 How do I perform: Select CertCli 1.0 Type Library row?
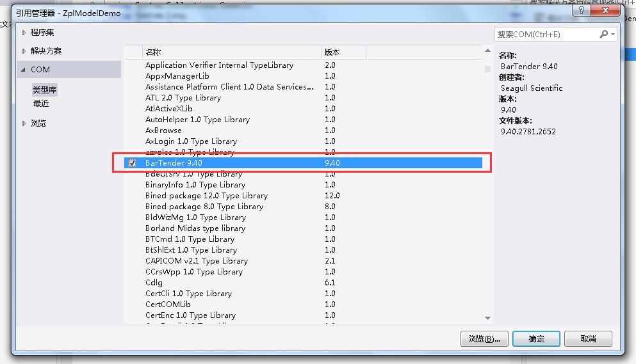[x=303, y=294]
